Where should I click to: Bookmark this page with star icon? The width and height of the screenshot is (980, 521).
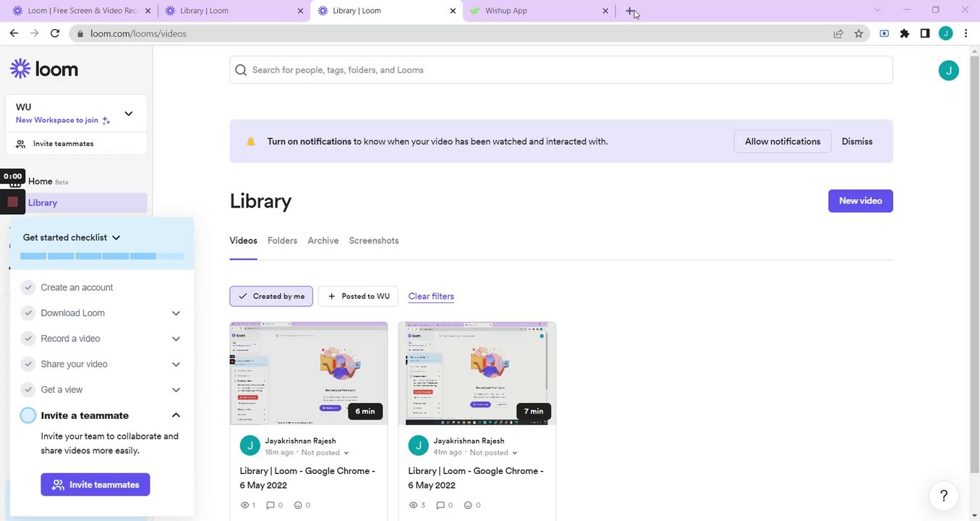pyautogui.click(x=858, y=33)
